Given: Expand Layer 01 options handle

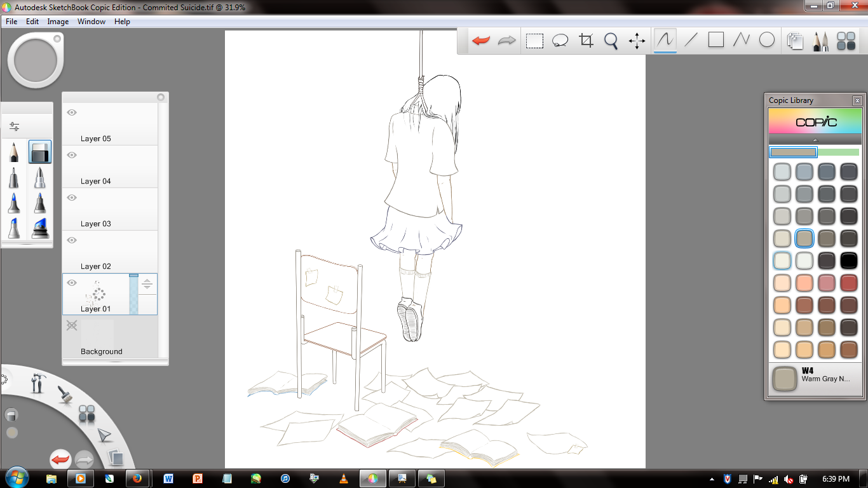Looking at the screenshot, I should 147,285.
